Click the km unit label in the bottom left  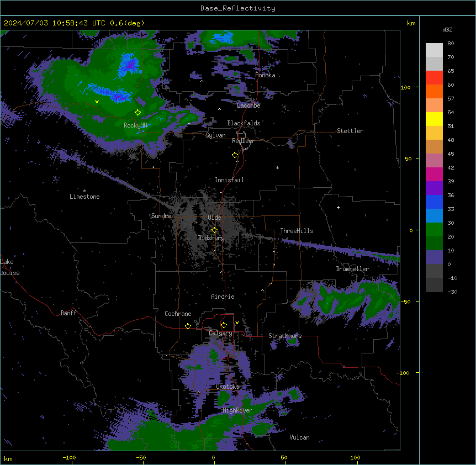click(x=8, y=459)
